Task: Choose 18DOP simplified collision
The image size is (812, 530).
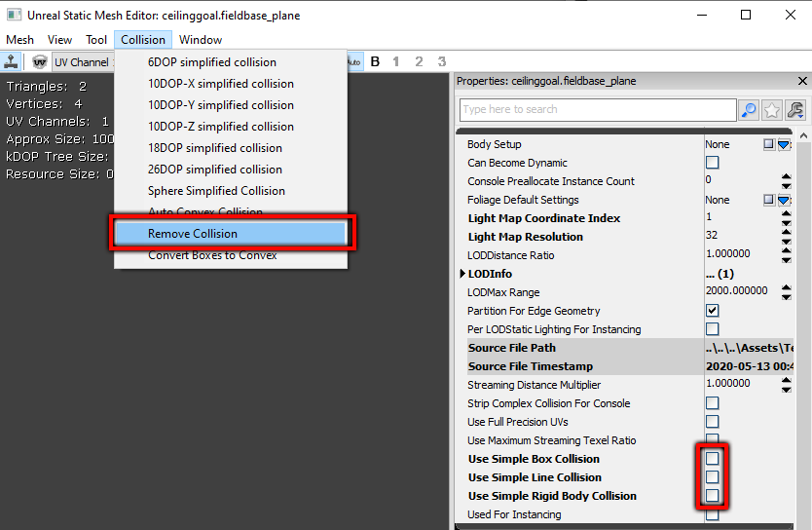Action: click(x=231, y=148)
